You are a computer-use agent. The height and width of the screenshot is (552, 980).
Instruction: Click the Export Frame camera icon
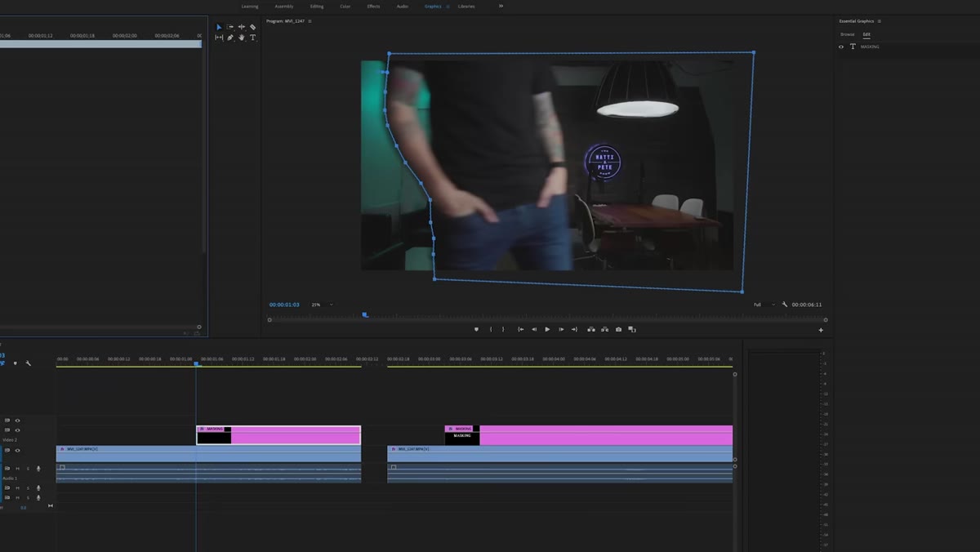coord(618,329)
